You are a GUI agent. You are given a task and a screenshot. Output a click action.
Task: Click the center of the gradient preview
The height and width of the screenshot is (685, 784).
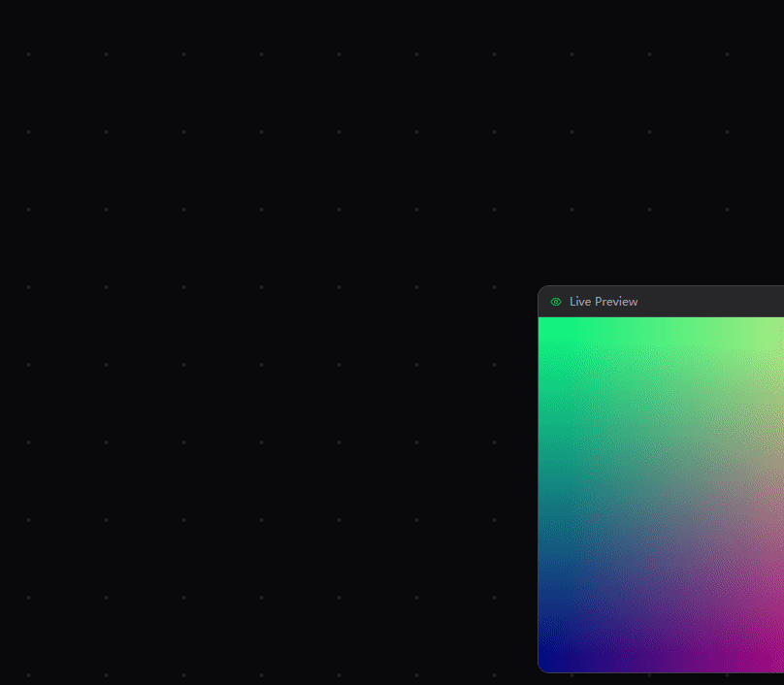[x=660, y=495]
